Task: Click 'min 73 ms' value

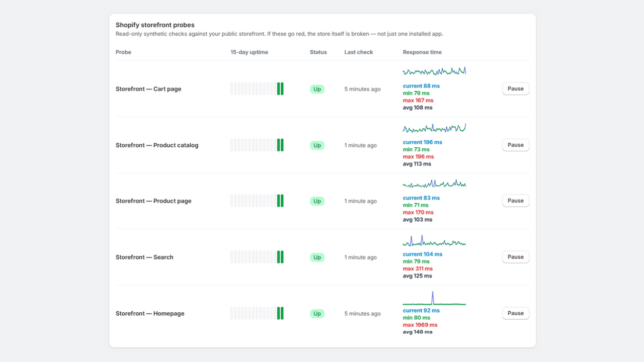Action: click(x=416, y=149)
